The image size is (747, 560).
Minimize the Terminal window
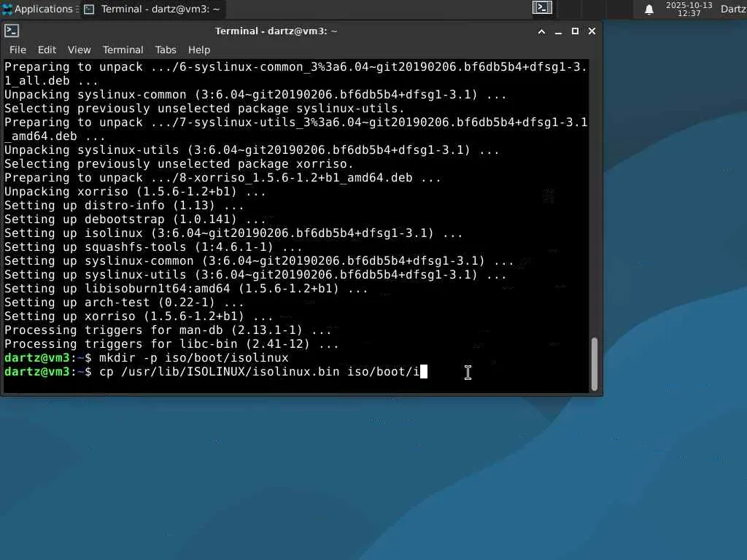pyautogui.click(x=558, y=31)
